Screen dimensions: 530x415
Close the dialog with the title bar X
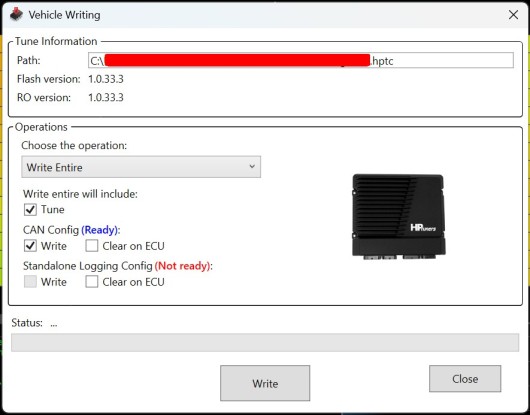tap(513, 15)
